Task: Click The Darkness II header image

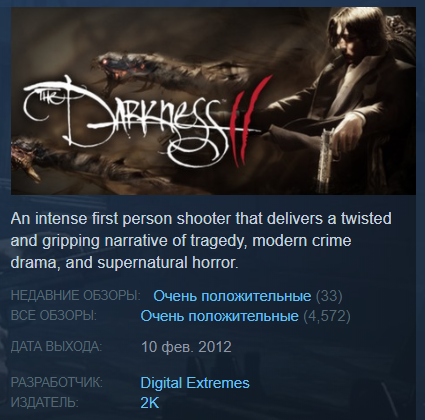Action: point(213,101)
